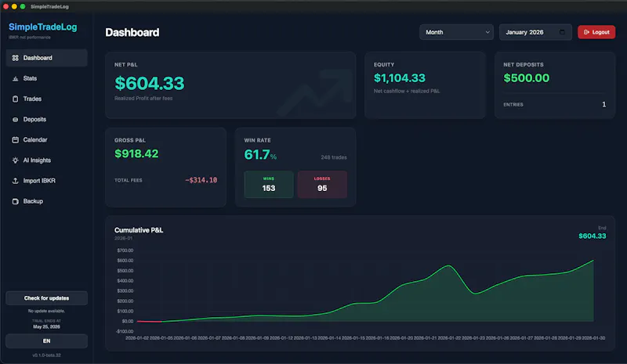Click the calendar icon in date field

pos(562,32)
